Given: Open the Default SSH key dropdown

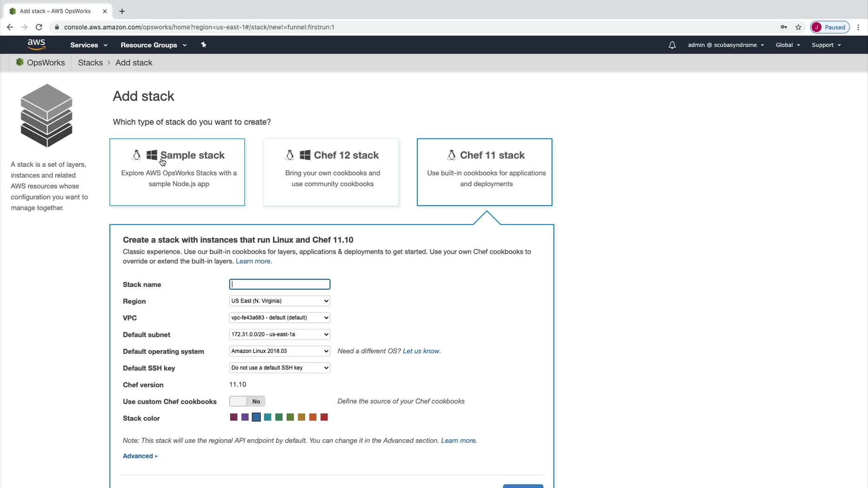Looking at the screenshot, I should tap(280, 368).
